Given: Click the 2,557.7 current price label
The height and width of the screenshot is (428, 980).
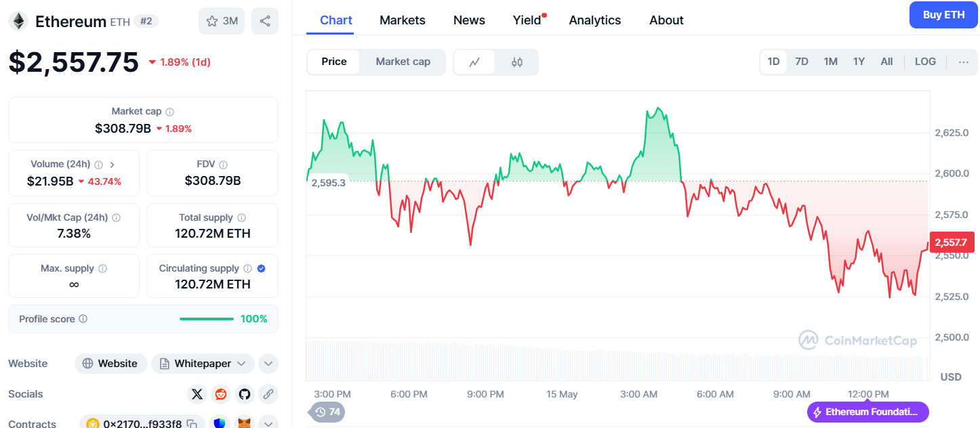Looking at the screenshot, I should [954, 242].
